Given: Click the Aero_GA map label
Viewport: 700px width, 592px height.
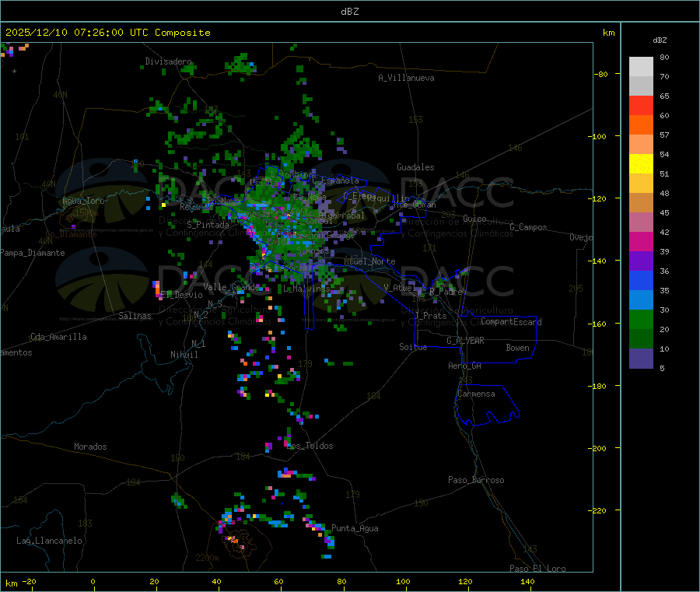Looking at the screenshot, I should click(465, 366).
